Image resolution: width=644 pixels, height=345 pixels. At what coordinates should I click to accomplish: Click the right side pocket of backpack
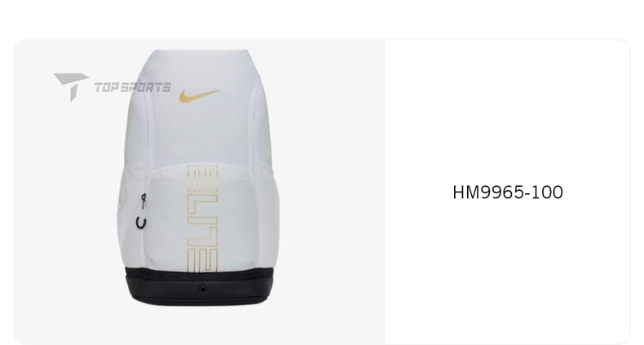[x=268, y=214]
